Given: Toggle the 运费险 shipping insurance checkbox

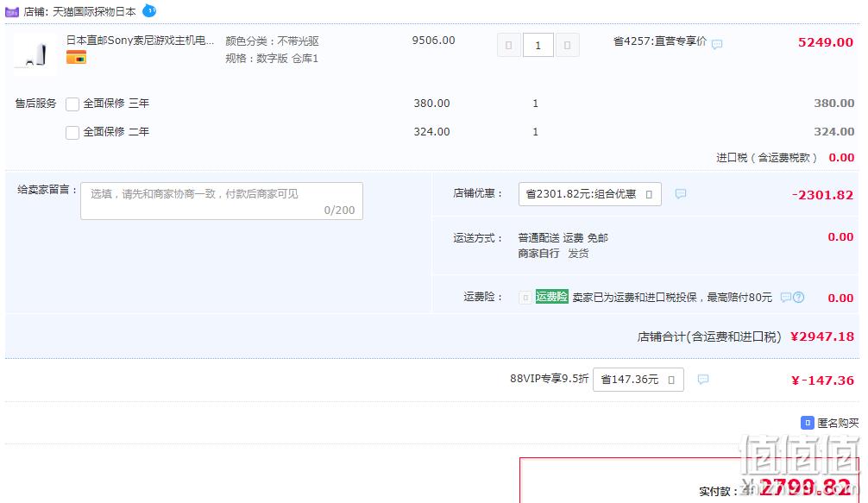Looking at the screenshot, I should 525,298.
